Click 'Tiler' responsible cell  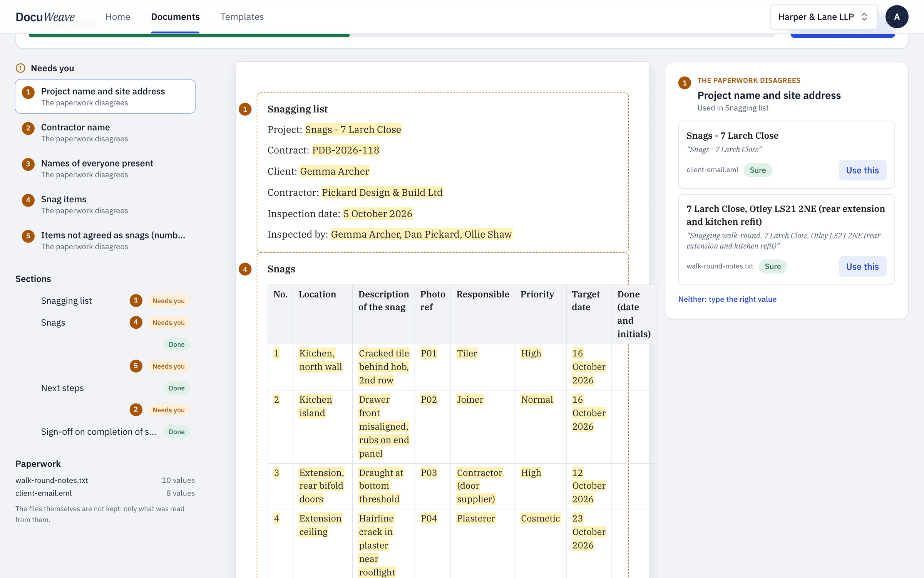click(x=467, y=353)
